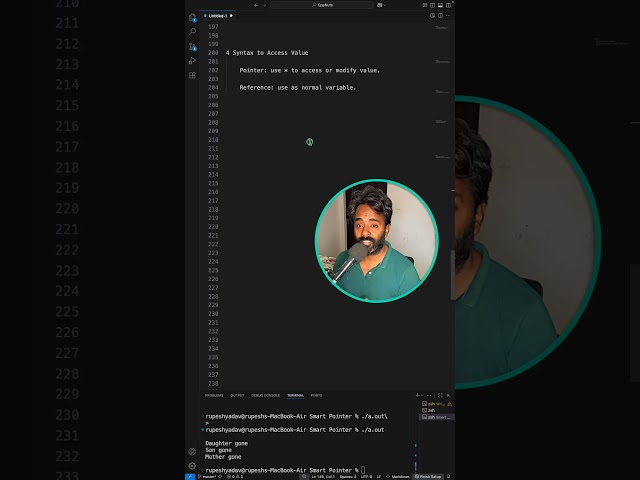The height and width of the screenshot is (480, 640).
Task: Open the new terminal launch profile dropdown
Action: 424,395
